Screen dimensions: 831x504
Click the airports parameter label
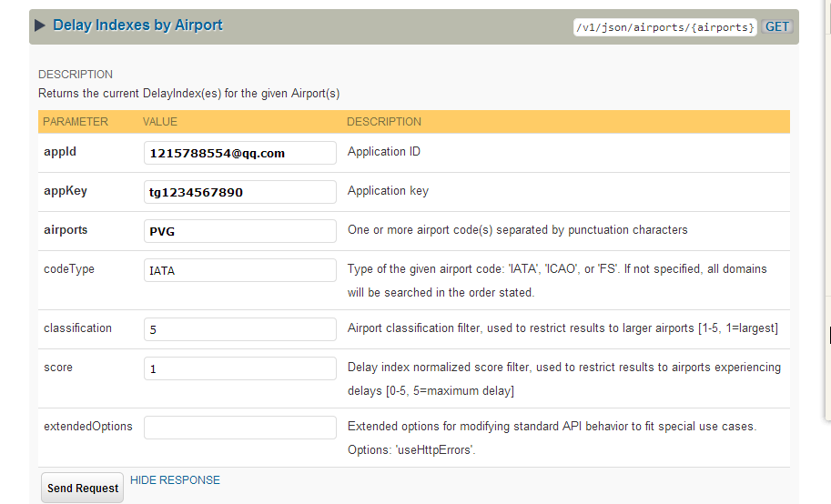coord(66,230)
